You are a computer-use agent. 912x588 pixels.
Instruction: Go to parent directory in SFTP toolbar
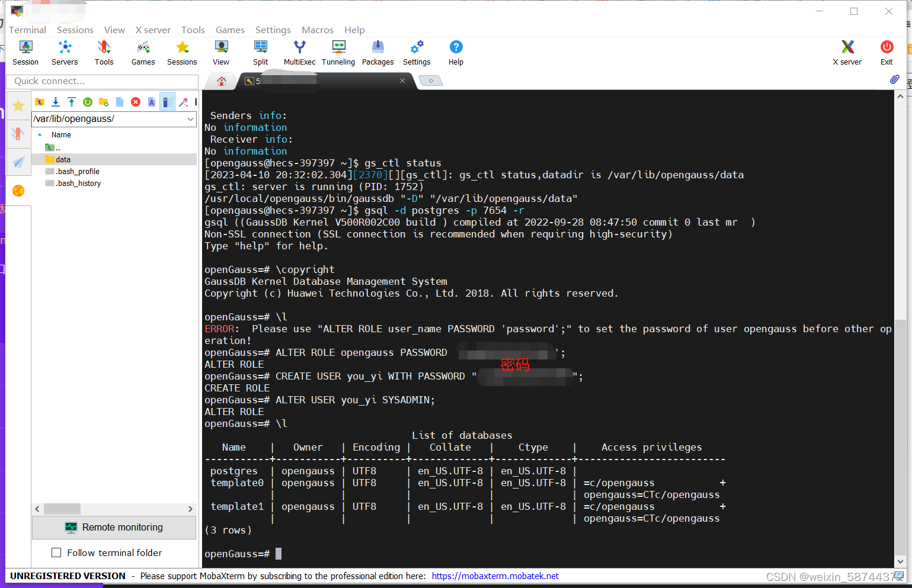40,102
